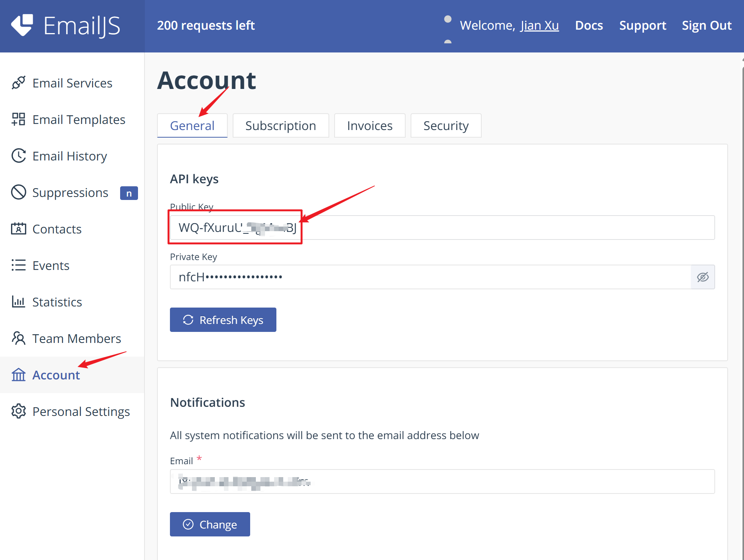Open Events page
The width and height of the screenshot is (744, 560).
(x=72, y=265)
